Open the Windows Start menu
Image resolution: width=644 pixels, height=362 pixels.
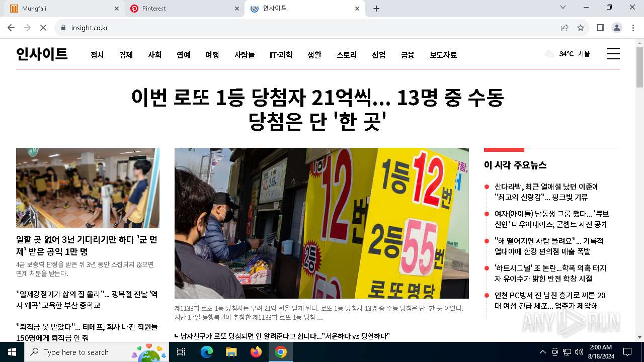pos(12,352)
